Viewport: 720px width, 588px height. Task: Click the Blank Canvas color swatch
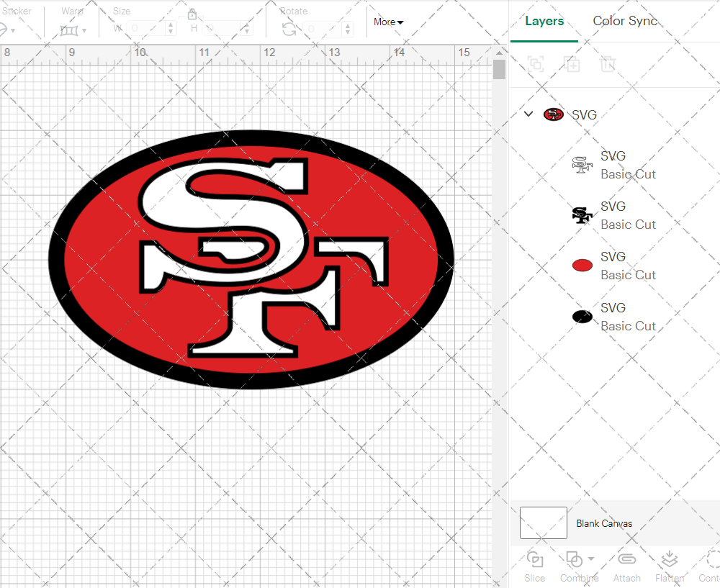click(x=543, y=523)
